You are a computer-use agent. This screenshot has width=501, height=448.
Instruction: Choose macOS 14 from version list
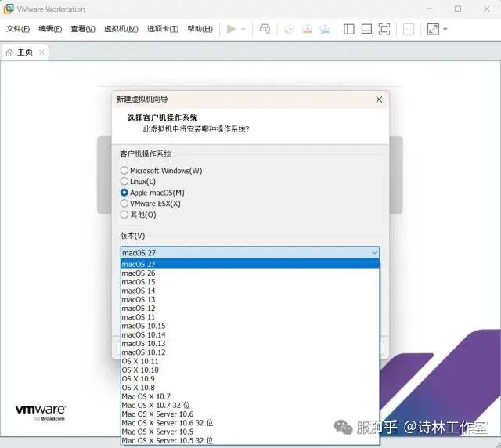[250, 291]
